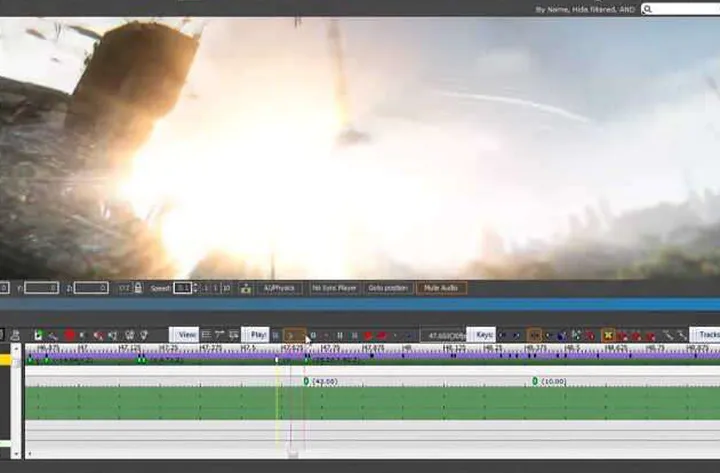720x473 pixels.
Task: Click the Speed value input box
Action: coord(182,288)
